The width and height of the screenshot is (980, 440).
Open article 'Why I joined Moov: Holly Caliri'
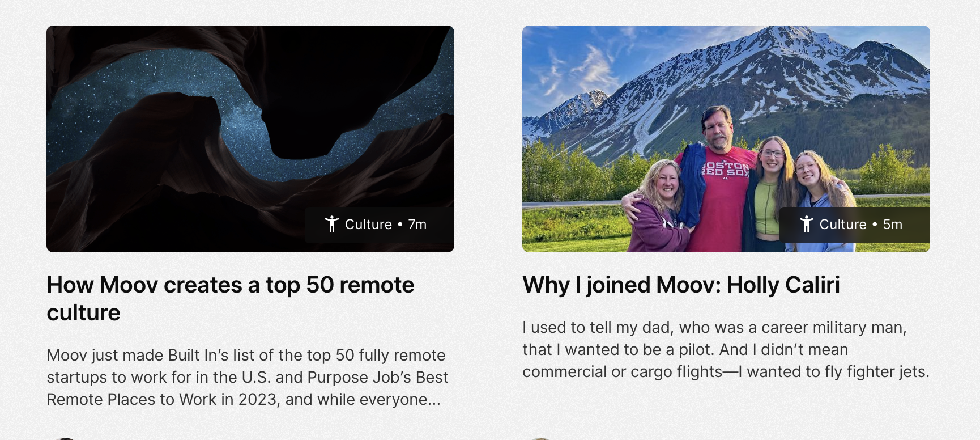click(681, 285)
